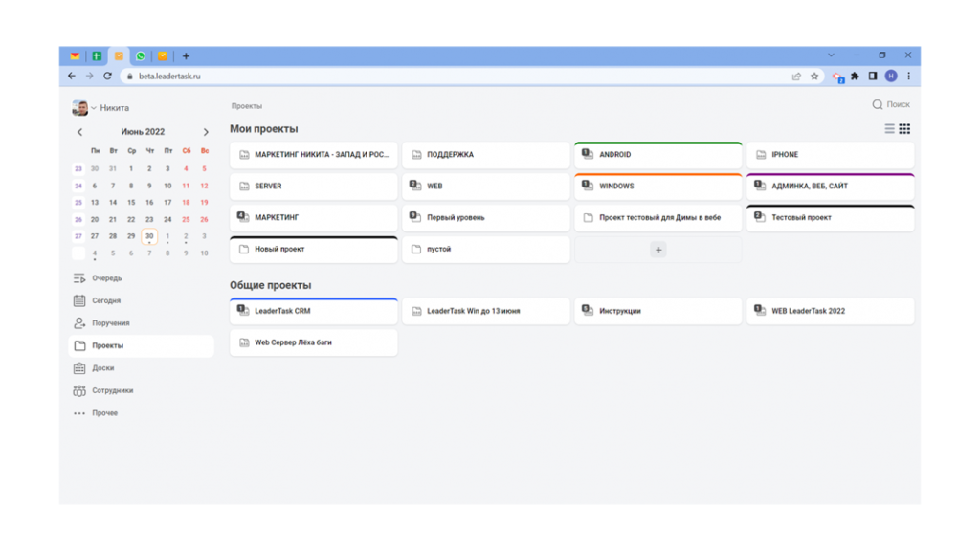
Task: Select June 30 in the calendar
Action: 149,236
